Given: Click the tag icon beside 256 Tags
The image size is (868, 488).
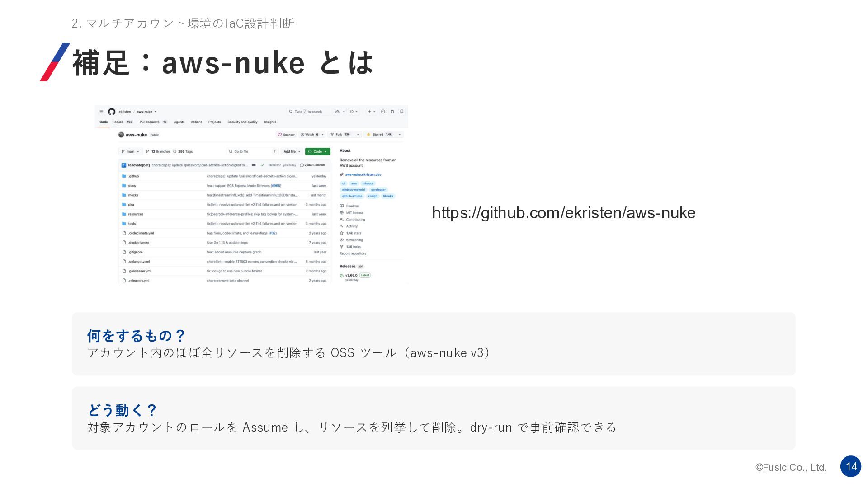Looking at the screenshot, I should 175,152.
